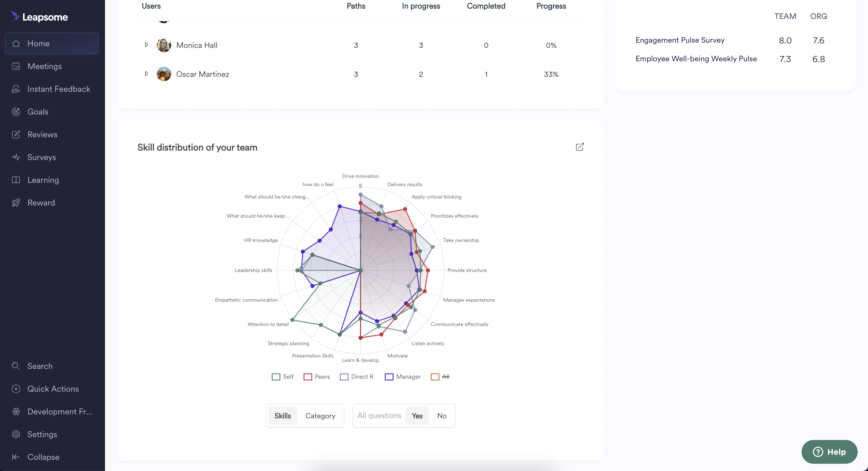Expand Monica Hall's learning paths row
The image size is (868, 471).
pos(147,44)
